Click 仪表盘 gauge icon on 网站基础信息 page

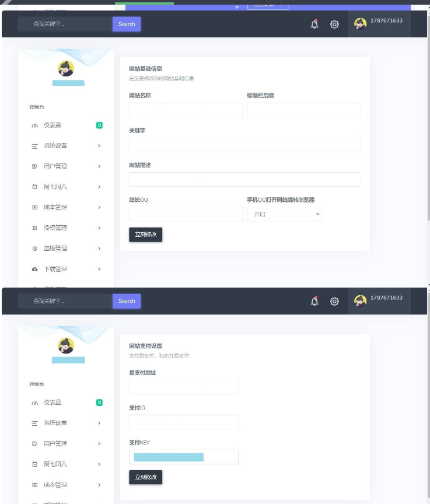click(34, 125)
